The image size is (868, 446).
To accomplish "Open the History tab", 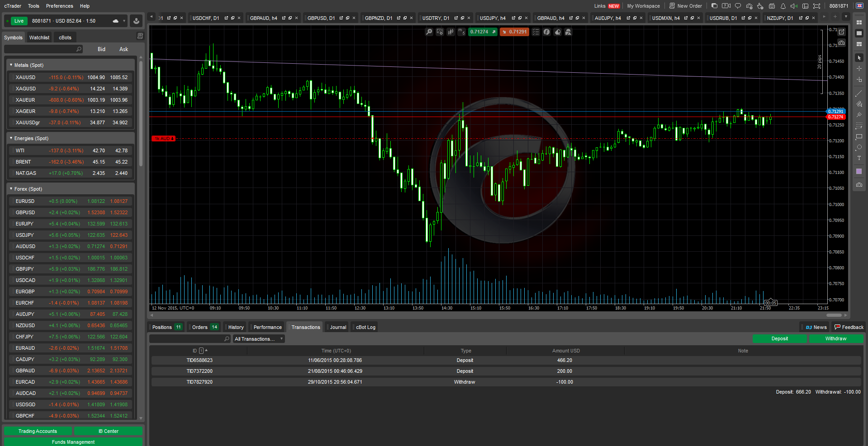I will pos(236,327).
